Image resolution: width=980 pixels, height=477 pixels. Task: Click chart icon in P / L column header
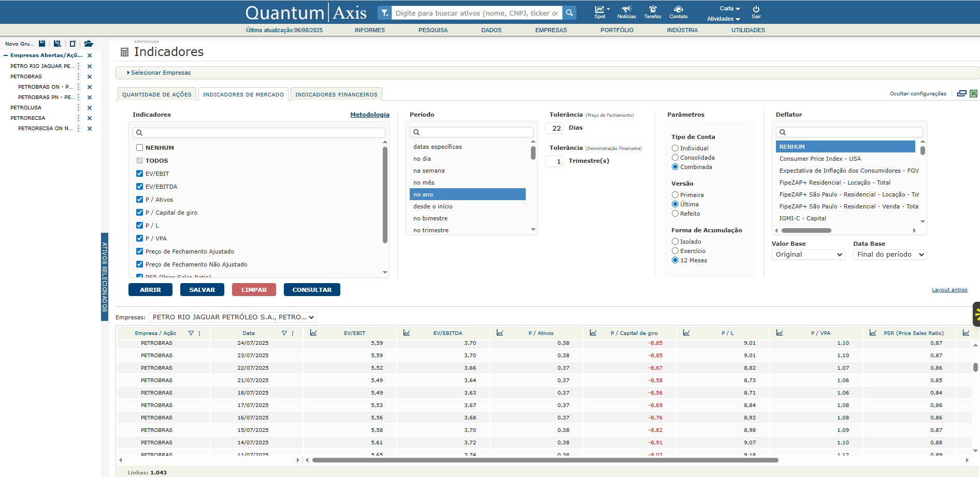[686, 332]
